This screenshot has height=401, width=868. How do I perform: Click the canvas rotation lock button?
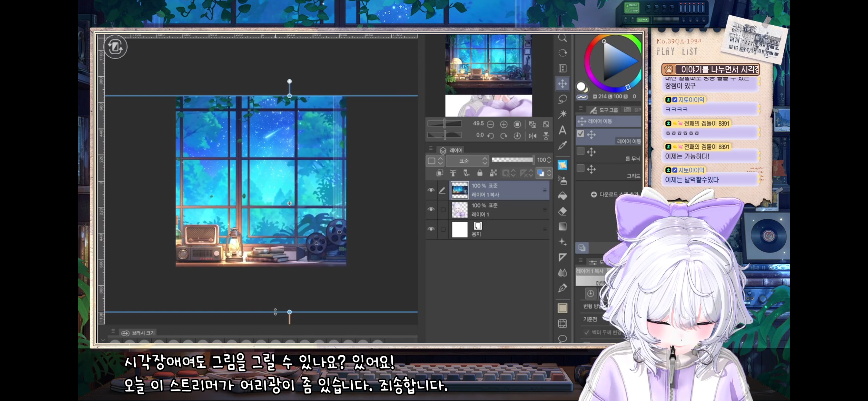(x=115, y=47)
